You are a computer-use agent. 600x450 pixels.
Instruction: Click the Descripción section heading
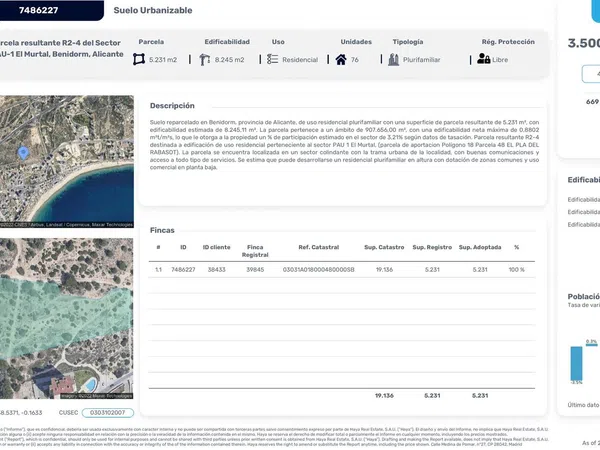click(x=172, y=105)
